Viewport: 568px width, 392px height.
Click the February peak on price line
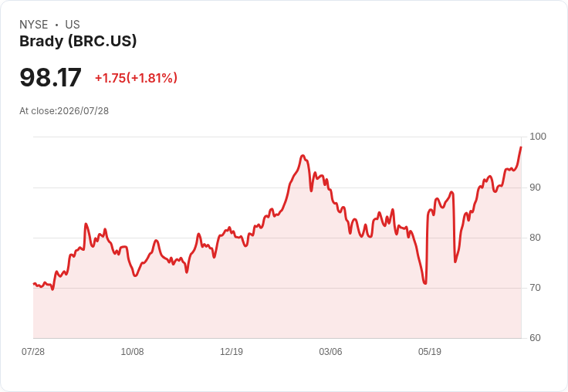click(x=303, y=156)
